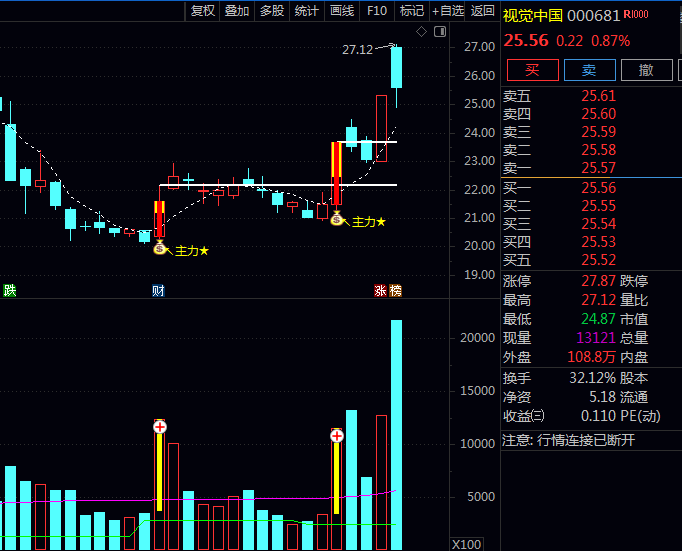
Task: Select the 买五 price 25.52
Action: coord(598,260)
